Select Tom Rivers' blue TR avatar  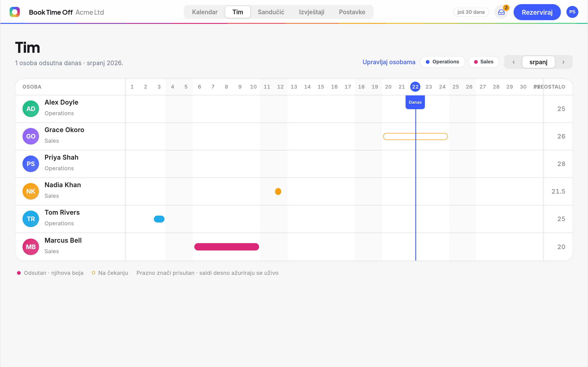31,219
